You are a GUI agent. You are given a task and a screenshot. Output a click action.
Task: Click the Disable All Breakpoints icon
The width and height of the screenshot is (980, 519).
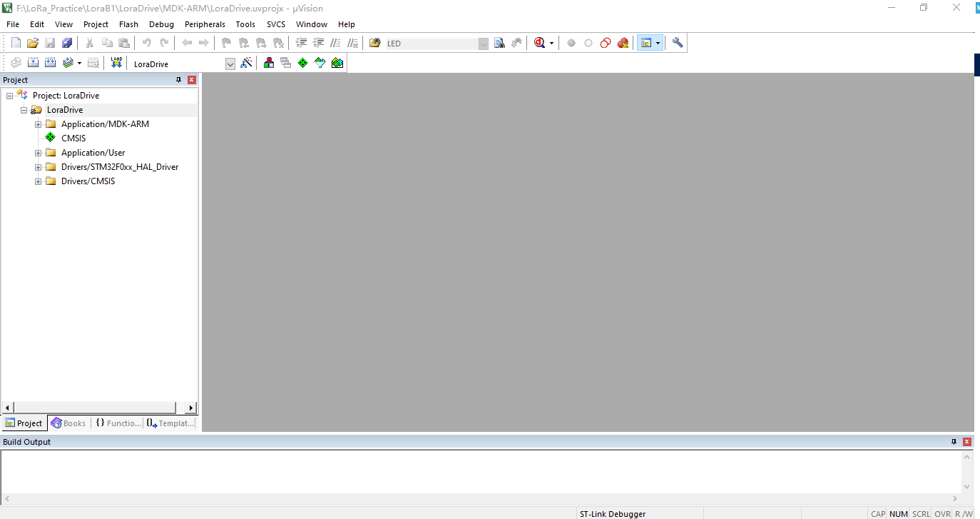(606, 43)
